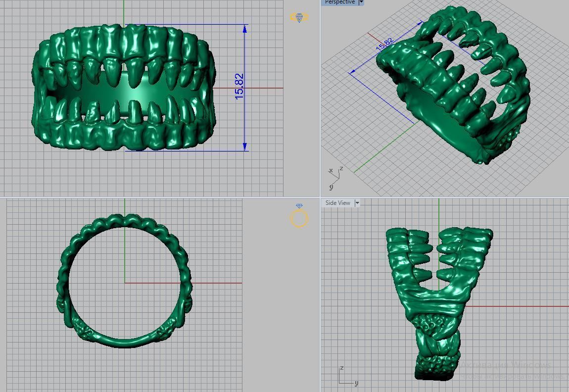569x392 pixels.
Task: Click the Perspective viewport title tab
Action: 339,2
